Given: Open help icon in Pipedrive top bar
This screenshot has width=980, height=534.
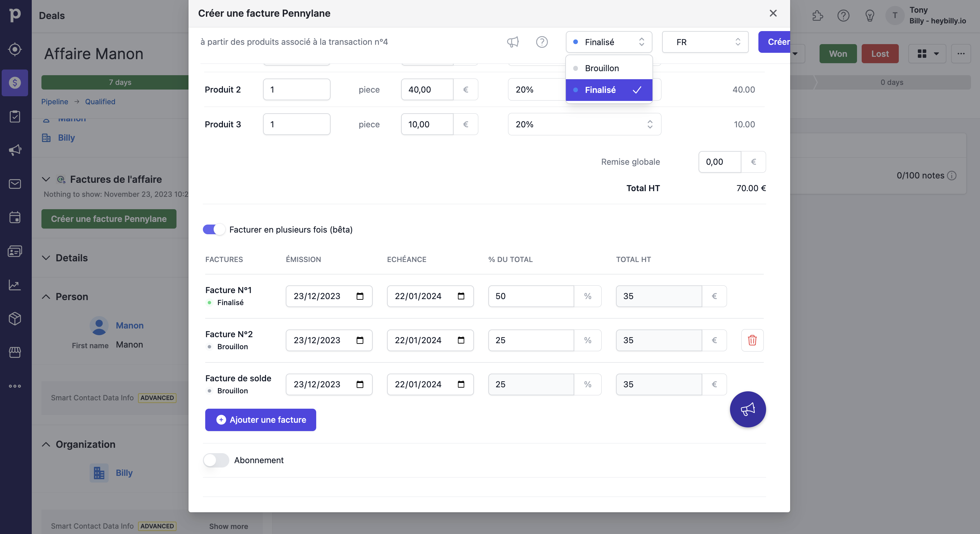Looking at the screenshot, I should pos(843,16).
